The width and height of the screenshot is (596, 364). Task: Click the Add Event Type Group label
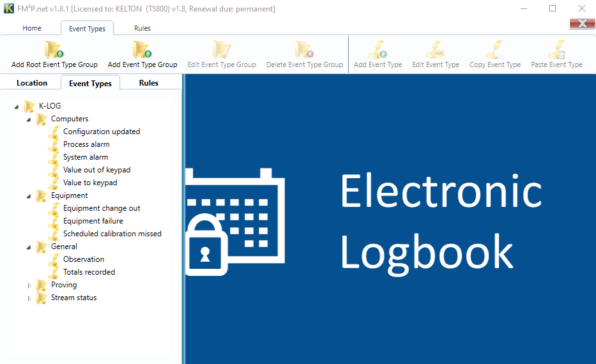pos(142,64)
